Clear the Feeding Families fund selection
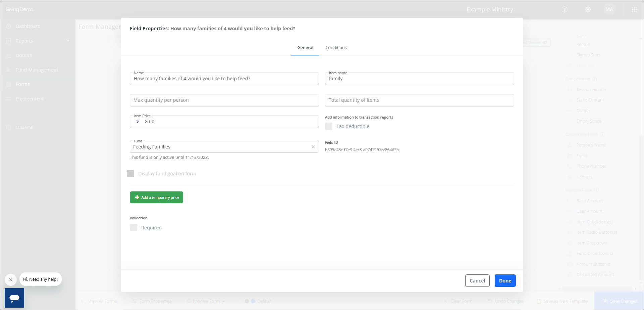 point(313,147)
